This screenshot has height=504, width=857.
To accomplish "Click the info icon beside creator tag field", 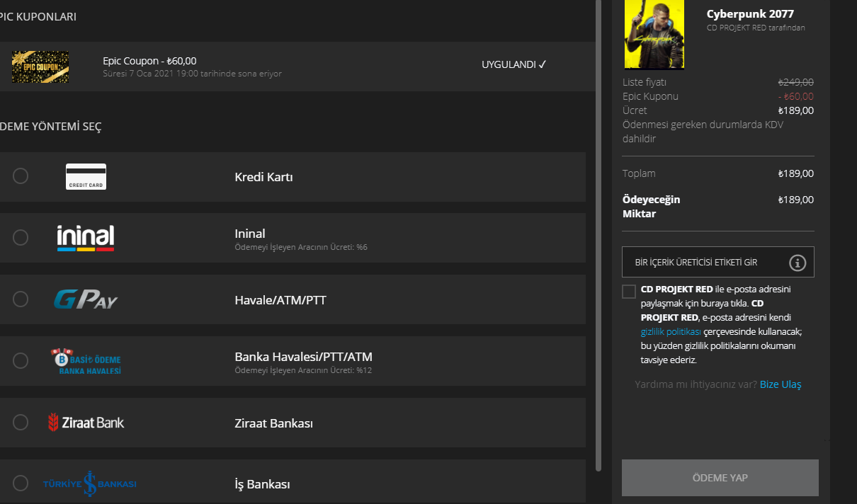I will pos(798,263).
